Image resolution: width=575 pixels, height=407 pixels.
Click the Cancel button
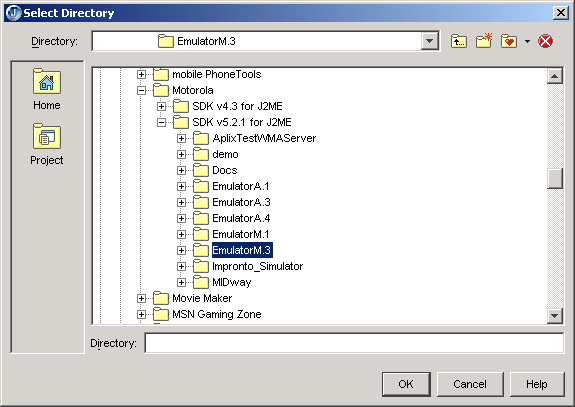pos(470,384)
